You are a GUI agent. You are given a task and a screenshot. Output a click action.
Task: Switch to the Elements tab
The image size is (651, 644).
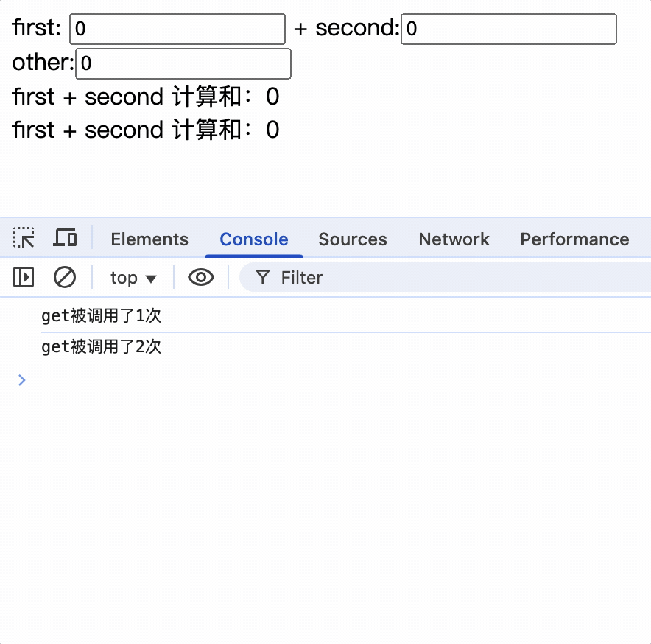[x=149, y=239]
